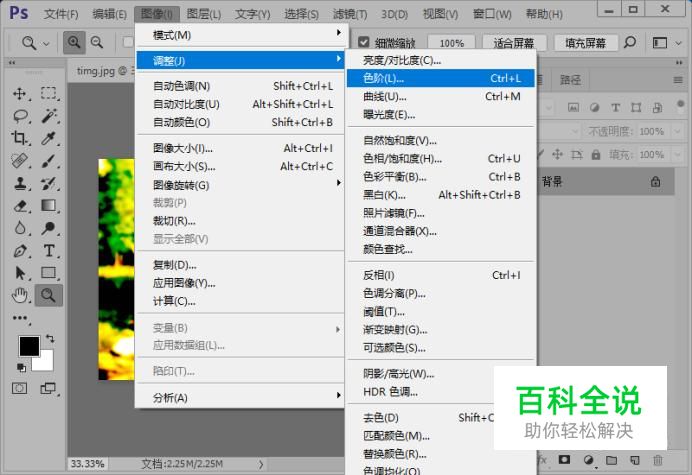Image resolution: width=692 pixels, height=475 pixels.
Task: Click the 填充屏幕 button
Action: (585, 43)
